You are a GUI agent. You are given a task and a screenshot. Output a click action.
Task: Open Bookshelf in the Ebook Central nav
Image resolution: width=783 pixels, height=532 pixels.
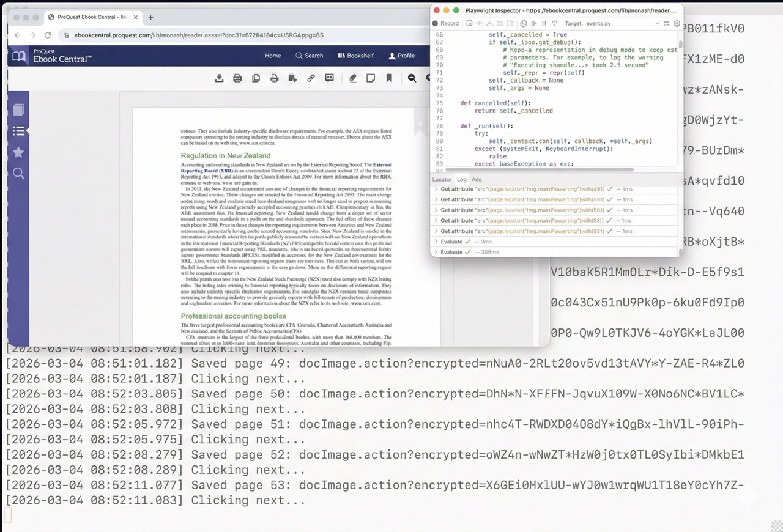pyautogui.click(x=355, y=56)
